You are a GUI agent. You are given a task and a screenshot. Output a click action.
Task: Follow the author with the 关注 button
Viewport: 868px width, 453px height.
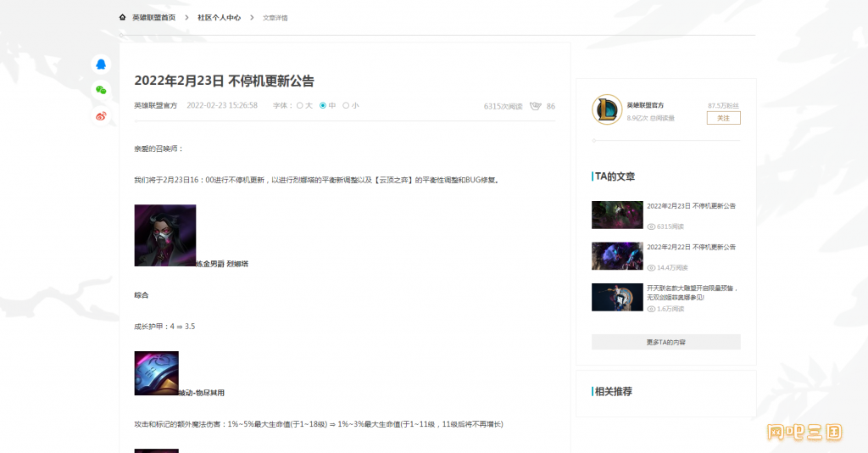(x=724, y=118)
